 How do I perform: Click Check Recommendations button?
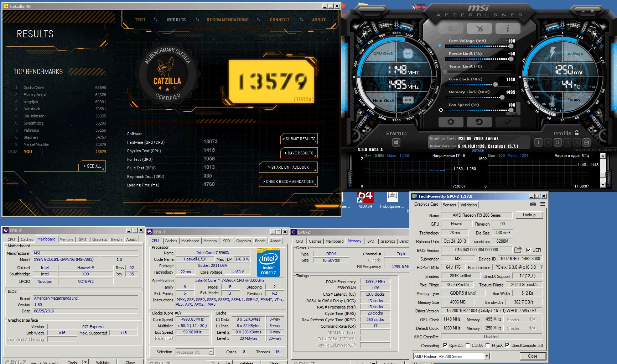pyautogui.click(x=289, y=181)
